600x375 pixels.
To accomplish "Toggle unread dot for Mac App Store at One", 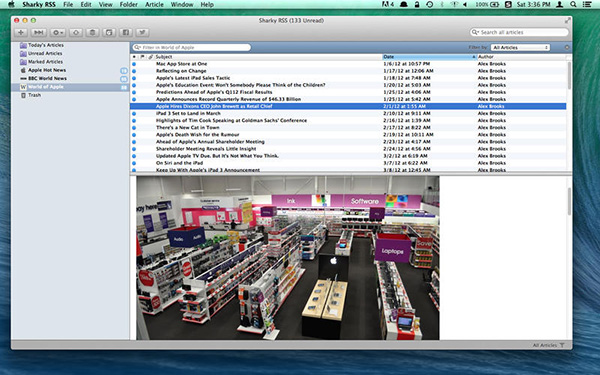I will (x=134, y=64).
